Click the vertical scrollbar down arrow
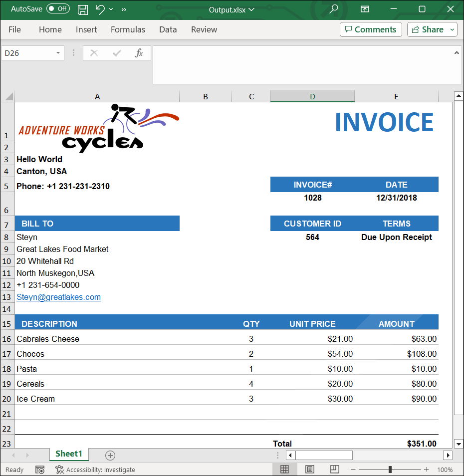Image resolution: width=464 pixels, height=476 pixels. coord(459,444)
